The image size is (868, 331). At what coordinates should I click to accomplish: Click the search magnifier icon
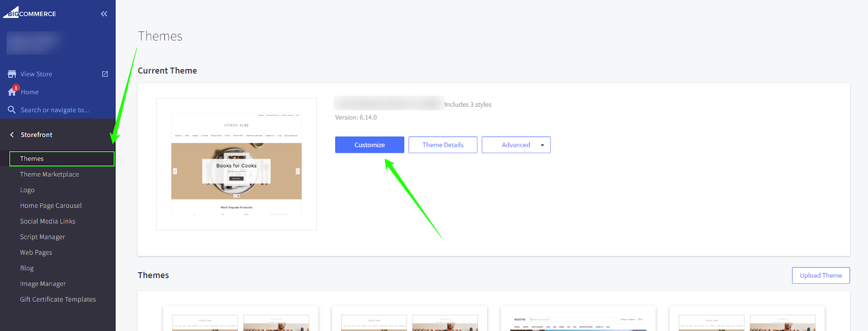[x=12, y=110]
